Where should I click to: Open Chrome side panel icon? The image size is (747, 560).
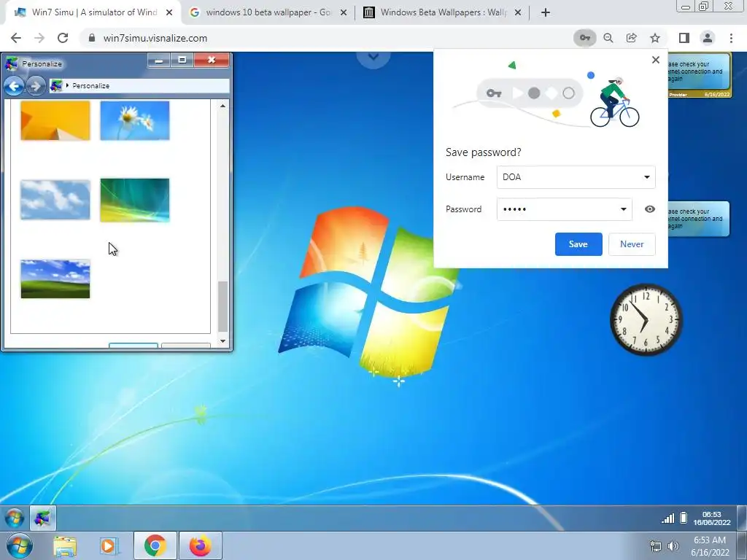[684, 38]
